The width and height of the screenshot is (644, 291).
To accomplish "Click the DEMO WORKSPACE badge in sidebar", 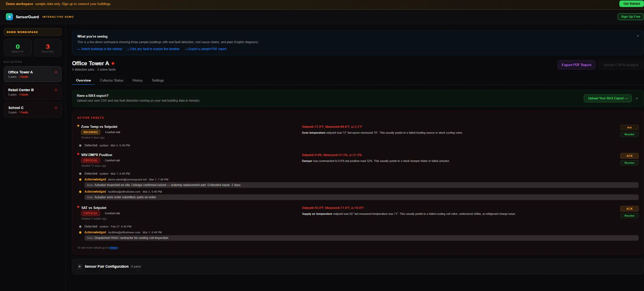I will [x=32, y=32].
